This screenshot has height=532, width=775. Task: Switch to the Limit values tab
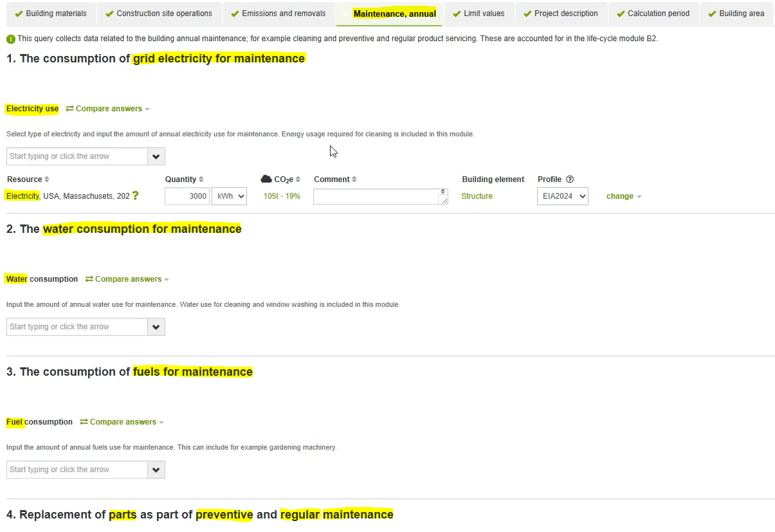pyautogui.click(x=479, y=13)
